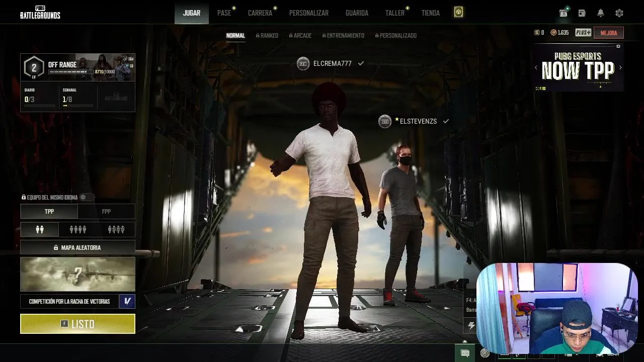
Task: Click the ELCREMA777 player name
Action: [x=332, y=64]
